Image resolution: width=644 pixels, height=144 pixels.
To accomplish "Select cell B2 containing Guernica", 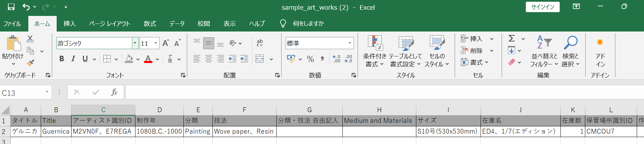I will coord(56,132).
